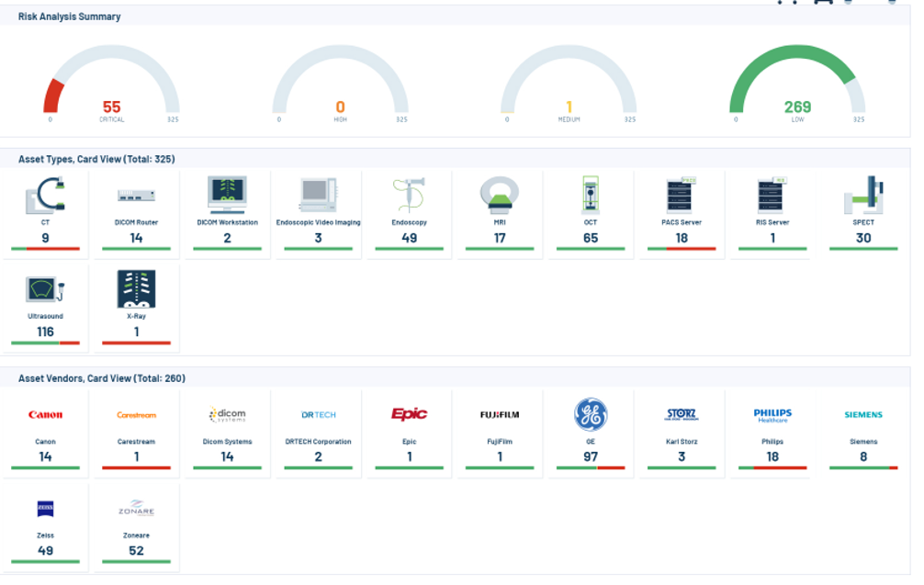Click the Asset Vendors Card View heading
Viewport: 924px width, 585px height.
tap(102, 378)
